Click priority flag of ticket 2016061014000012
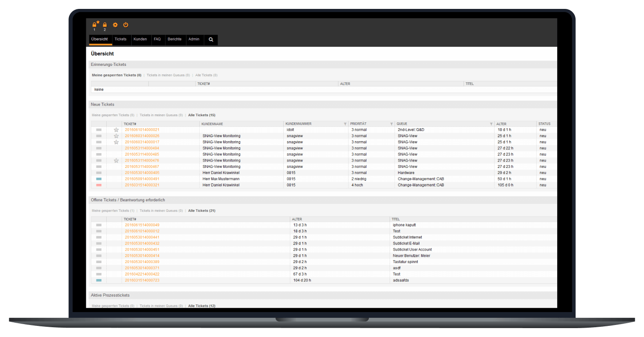Viewport: 644px width, 337px height. [99, 231]
